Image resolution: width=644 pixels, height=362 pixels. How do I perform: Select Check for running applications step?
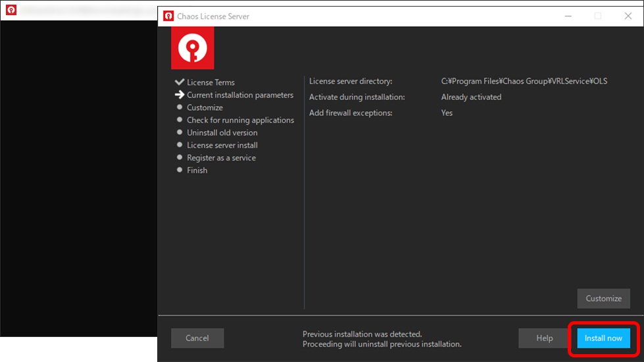pos(240,120)
